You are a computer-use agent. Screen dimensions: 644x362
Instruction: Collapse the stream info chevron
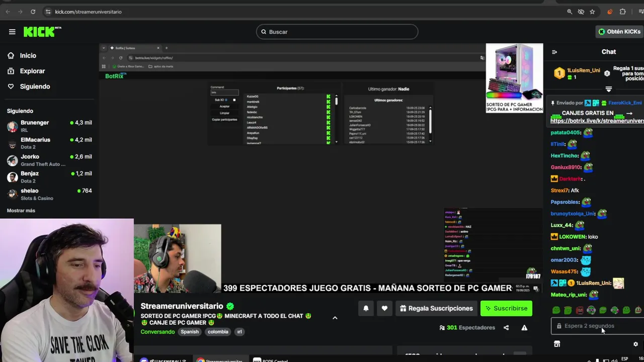tap(335, 318)
